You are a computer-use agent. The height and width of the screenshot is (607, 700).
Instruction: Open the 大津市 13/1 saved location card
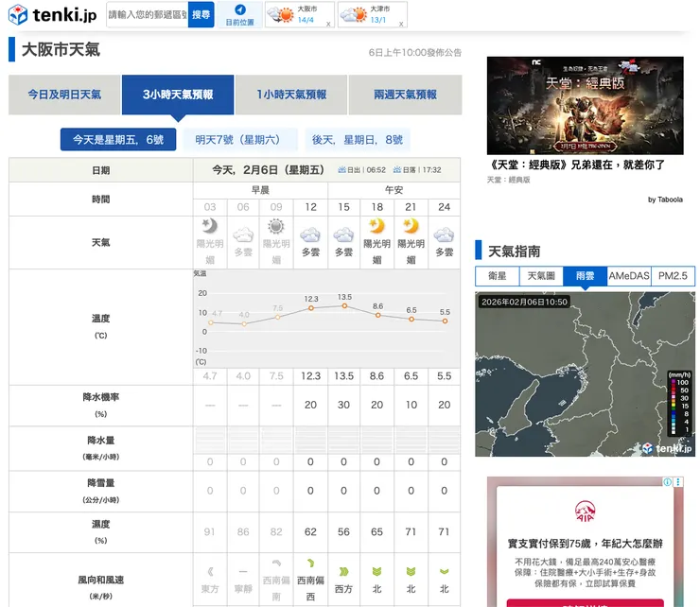pos(373,15)
